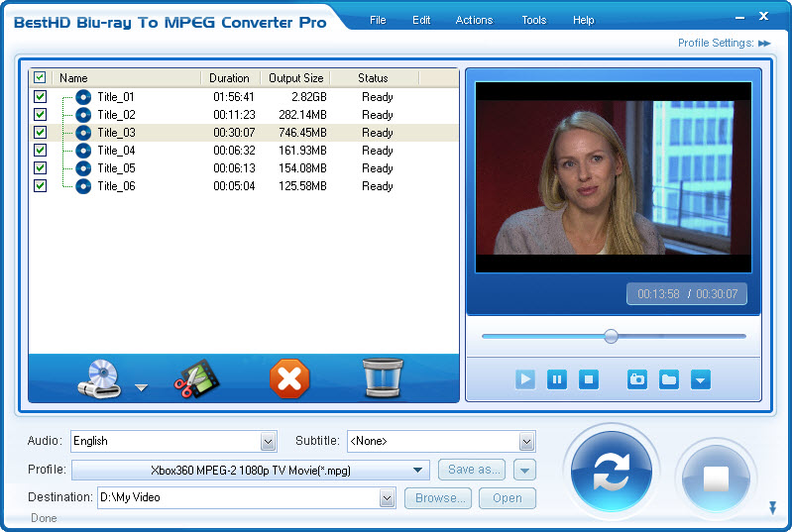The image size is (792, 532).
Task: Click the Profile Settings arrow icon
Action: coord(764,44)
